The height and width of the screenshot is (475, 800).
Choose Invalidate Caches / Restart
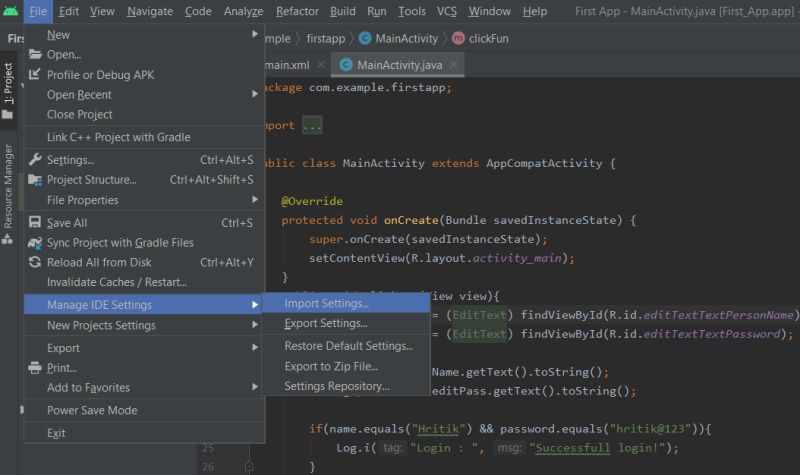(144, 282)
